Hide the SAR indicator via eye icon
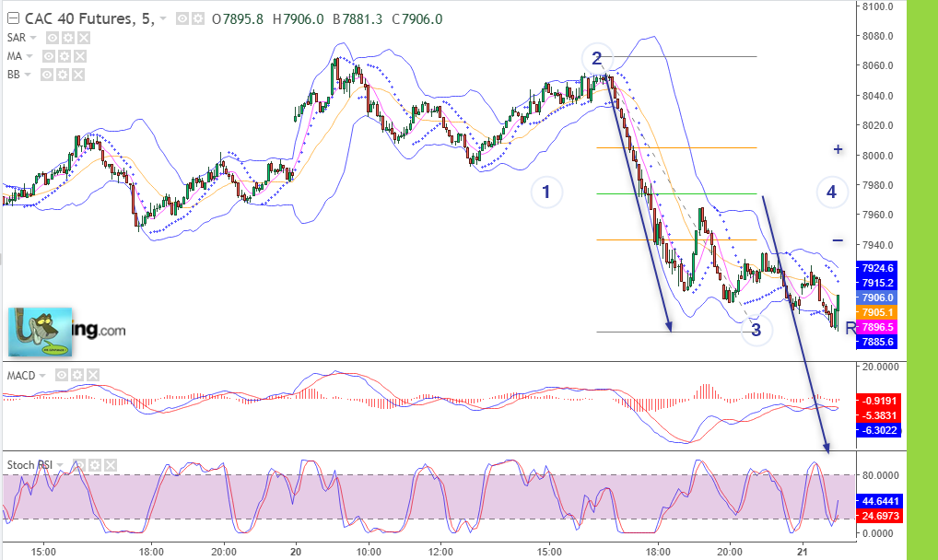The height and width of the screenshot is (560, 938). point(53,38)
